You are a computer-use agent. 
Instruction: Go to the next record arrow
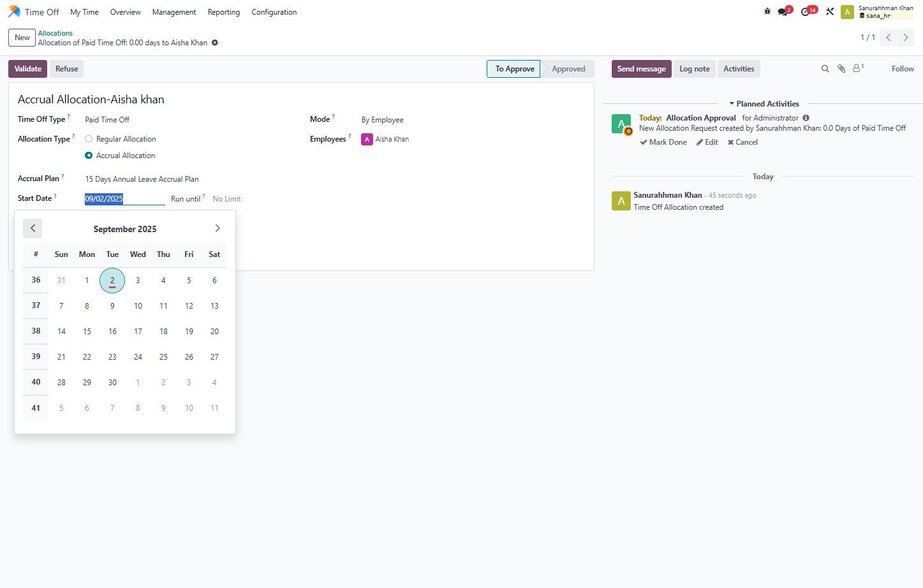point(906,38)
